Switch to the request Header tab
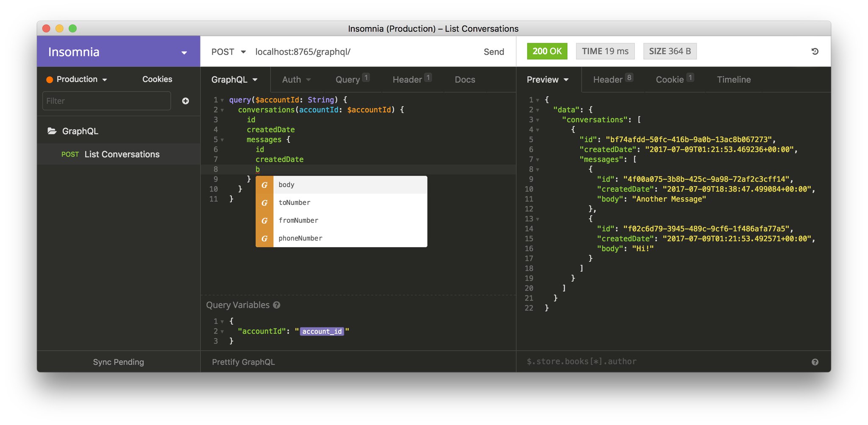The height and width of the screenshot is (425, 868). click(412, 79)
